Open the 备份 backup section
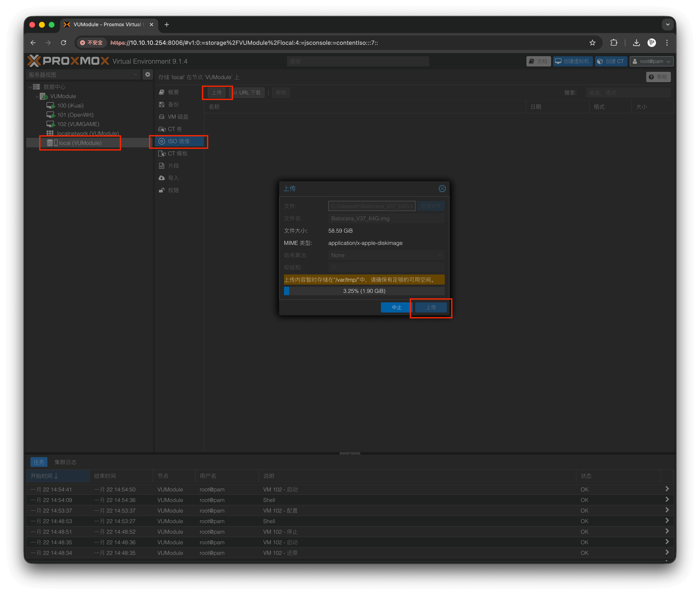The image size is (700, 595). pos(173,105)
